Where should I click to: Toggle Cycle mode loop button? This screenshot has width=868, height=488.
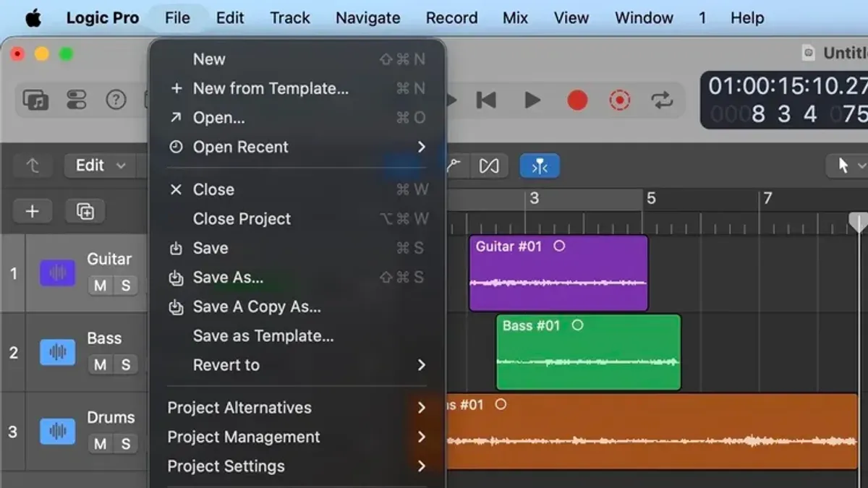662,100
